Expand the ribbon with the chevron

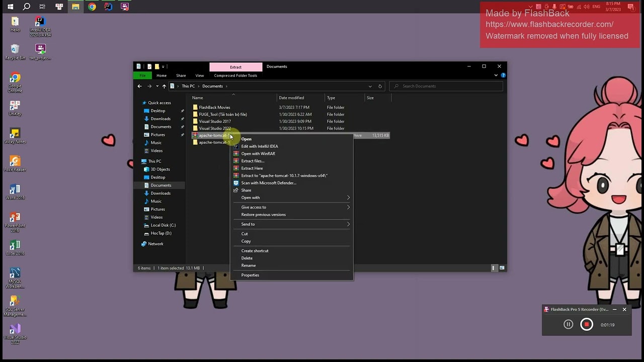click(496, 75)
